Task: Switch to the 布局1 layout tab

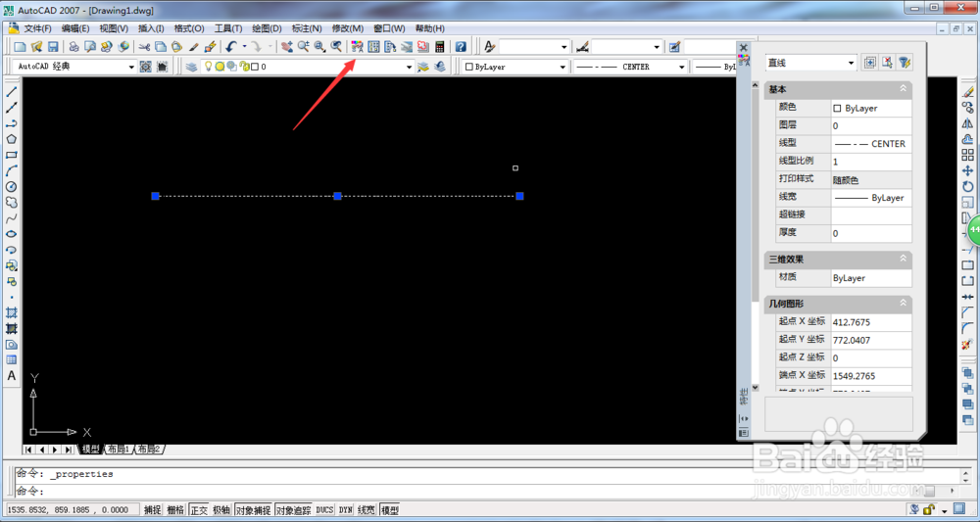Action: pyautogui.click(x=119, y=450)
